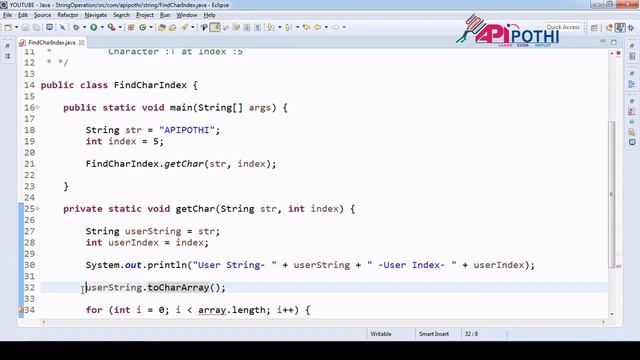Collapse getChar method fold on line 25
This screenshot has width=640, height=360.
coord(38,209)
